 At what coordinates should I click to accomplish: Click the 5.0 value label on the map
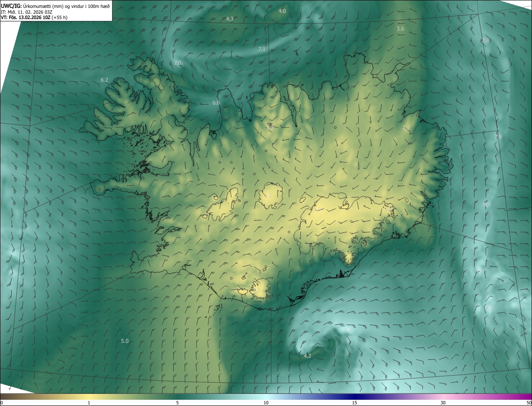pos(125,341)
